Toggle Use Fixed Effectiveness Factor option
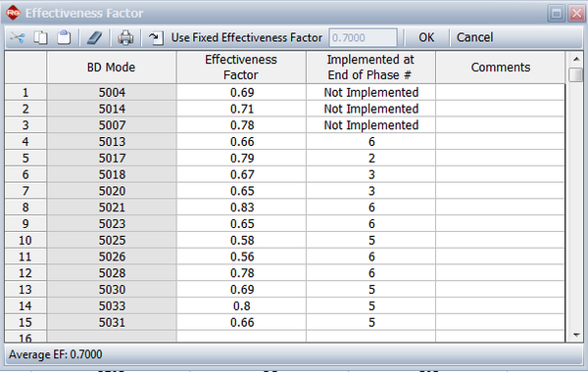Screen dimensions: 588x372 [x=235, y=37]
